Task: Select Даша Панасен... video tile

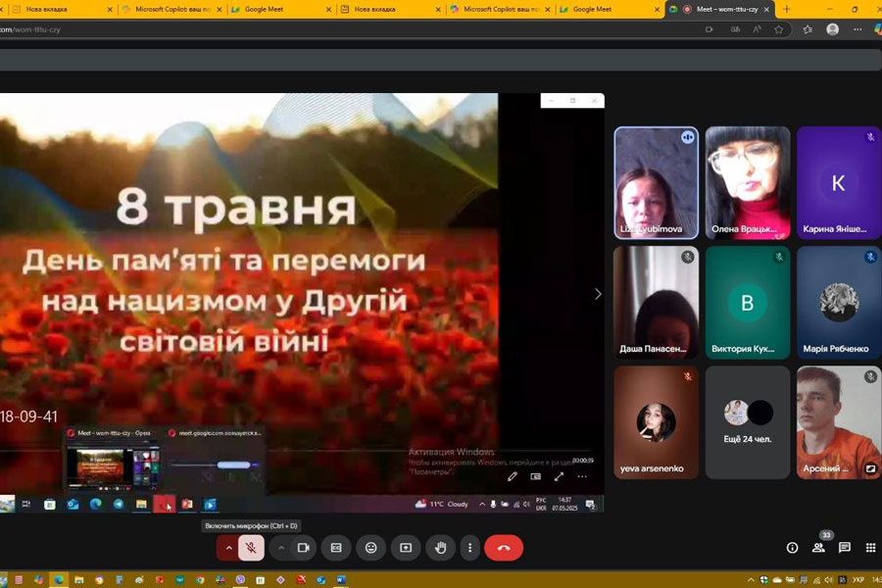Action: [656, 302]
